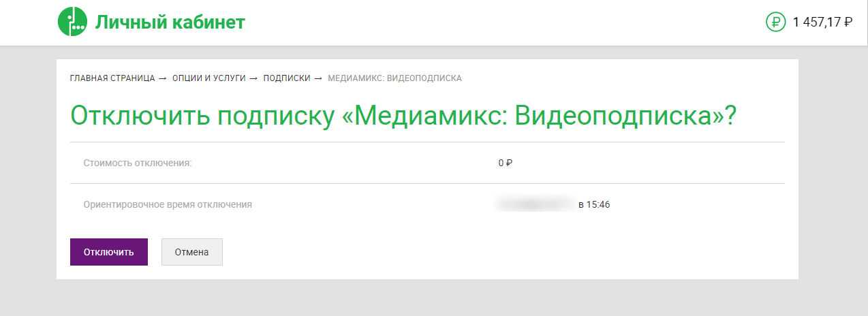Go to Главная страница breadcrumb
This screenshot has width=868, height=316.
(112, 78)
